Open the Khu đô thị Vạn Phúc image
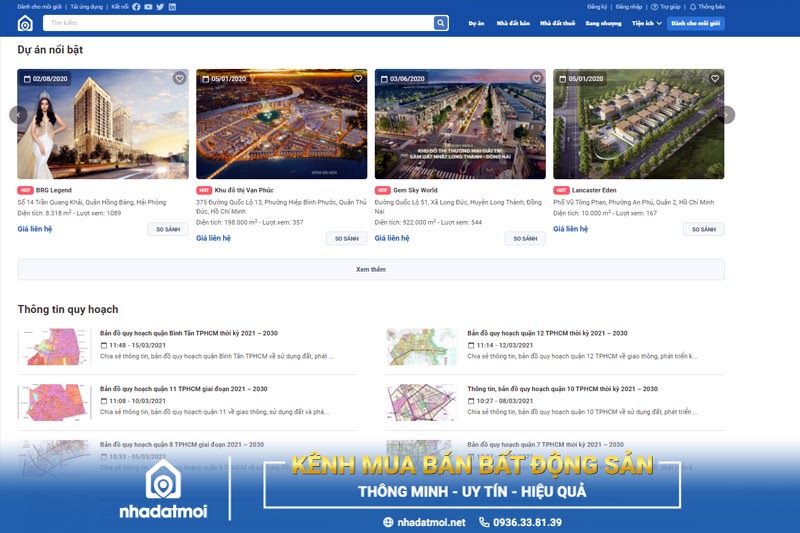This screenshot has width=800, height=533. [x=282, y=124]
